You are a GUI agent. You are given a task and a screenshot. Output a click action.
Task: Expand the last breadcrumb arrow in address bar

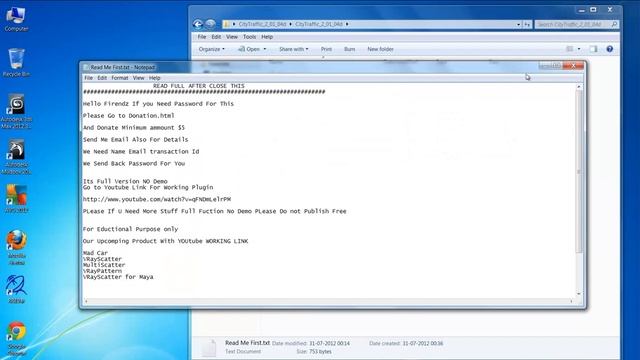pos(347,24)
